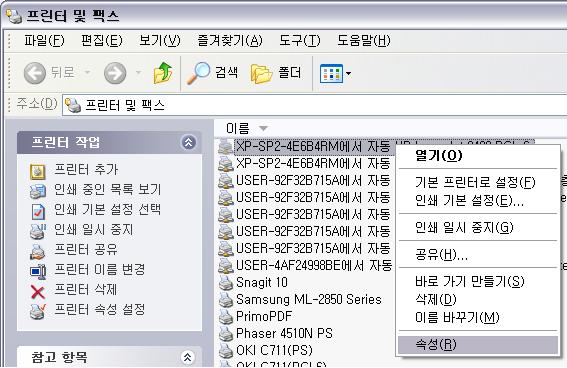Open the 즐겨찾기(A) menu
This screenshot has height=368, width=567.
(230, 40)
